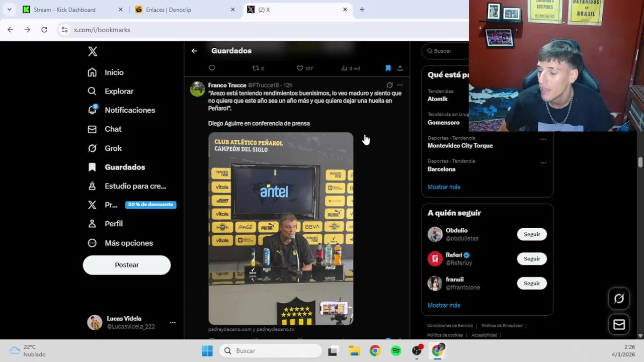
Task: Close the Enlaces | Donoclip tab
Action: click(233, 10)
